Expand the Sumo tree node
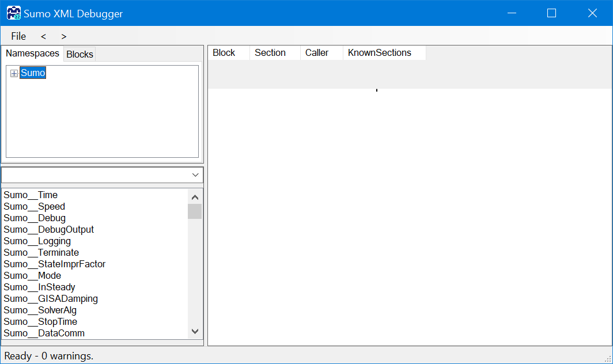The image size is (613, 364). tap(14, 73)
